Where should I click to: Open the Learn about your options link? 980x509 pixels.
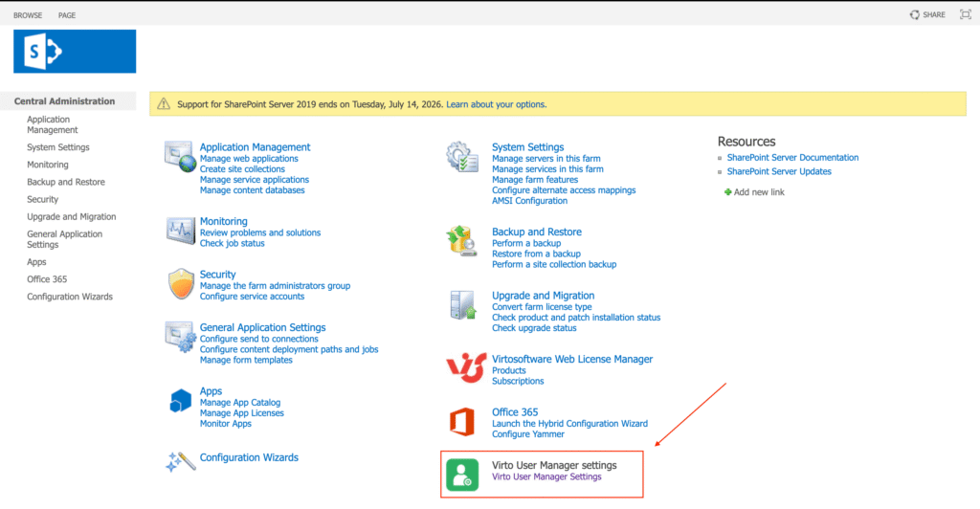pyautogui.click(x=497, y=104)
